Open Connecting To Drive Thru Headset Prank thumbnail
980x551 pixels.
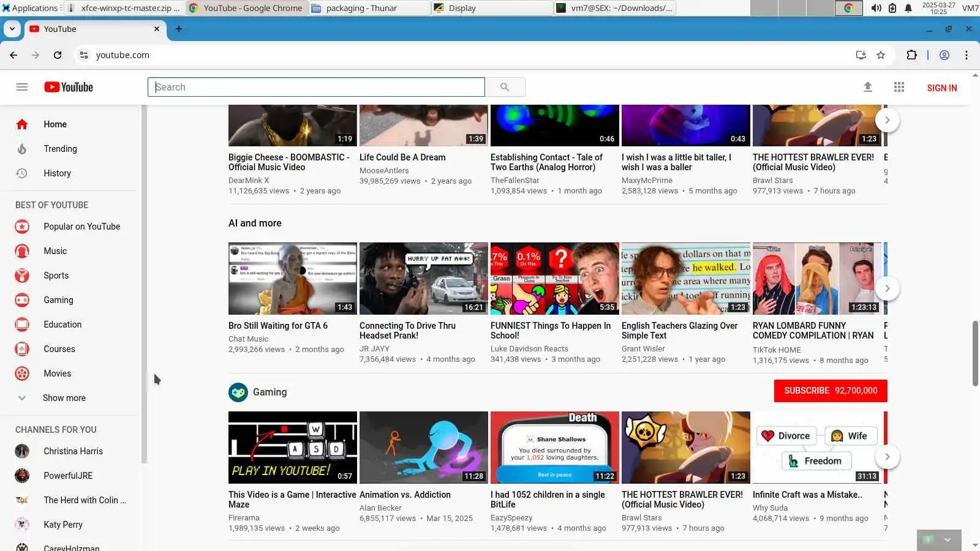tap(424, 279)
